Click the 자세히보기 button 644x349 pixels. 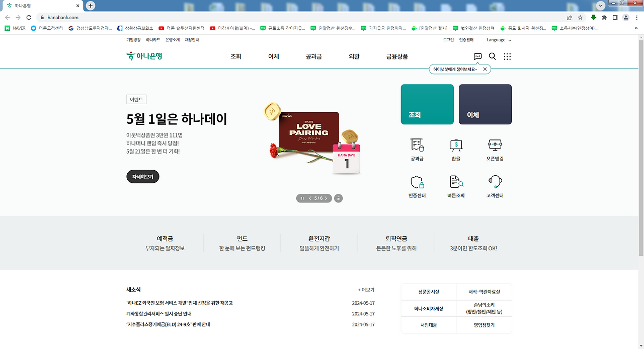pos(143,177)
